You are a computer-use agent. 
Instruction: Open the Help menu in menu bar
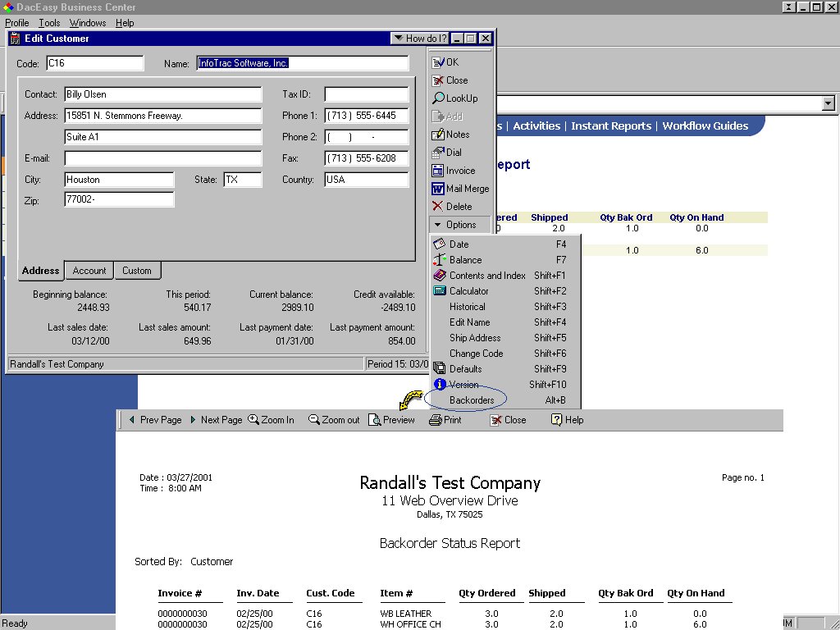[125, 23]
